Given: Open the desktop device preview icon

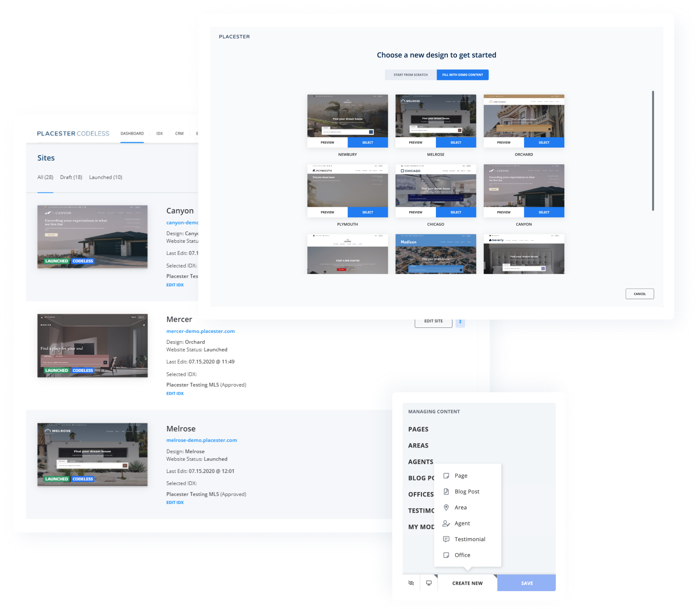Looking at the screenshot, I should [429, 583].
